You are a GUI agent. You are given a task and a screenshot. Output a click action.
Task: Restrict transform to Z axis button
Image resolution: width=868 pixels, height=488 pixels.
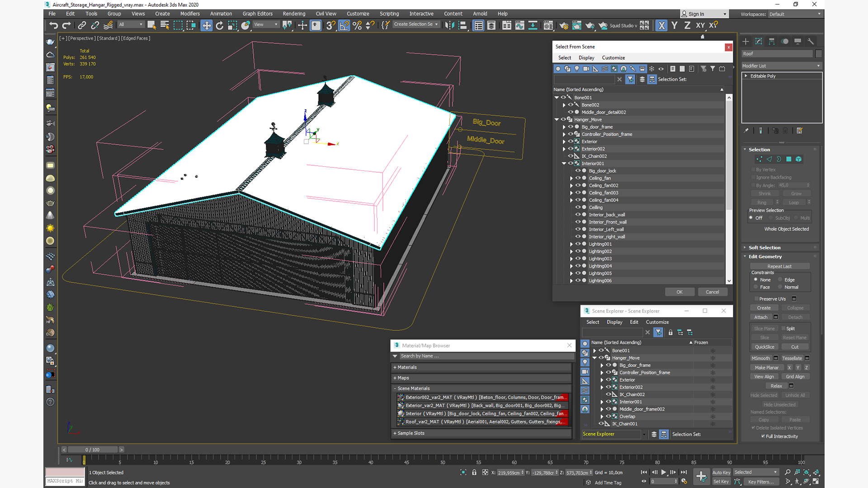[x=687, y=25]
